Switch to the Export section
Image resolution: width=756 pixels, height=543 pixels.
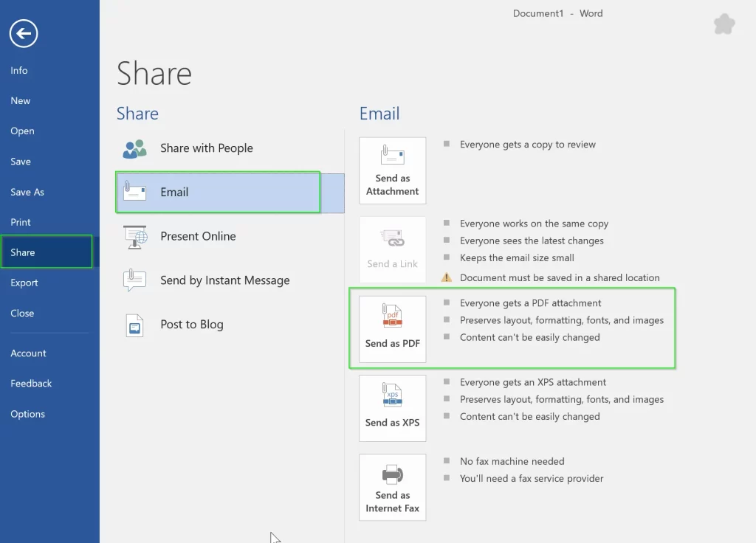coord(24,282)
